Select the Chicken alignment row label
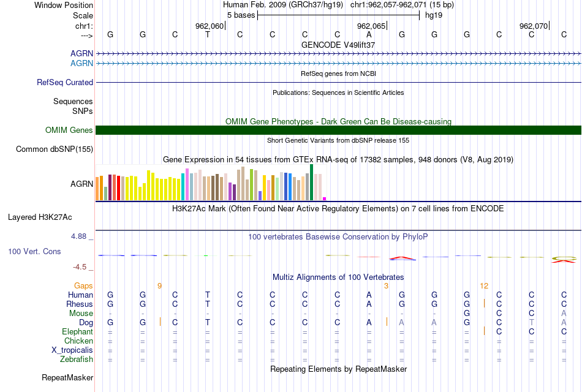The image size is (582, 392). (78, 341)
